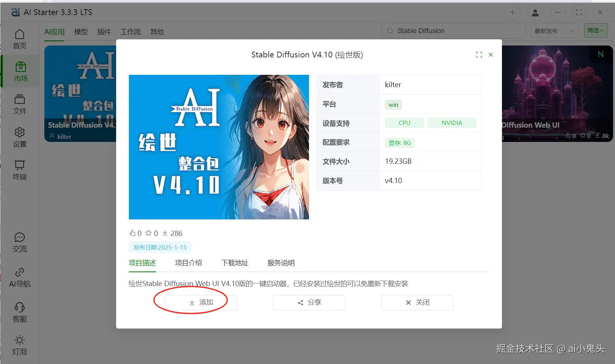615x364 pixels.
Task: Click the fullscreen icon in app title bar
Action: [579, 12]
